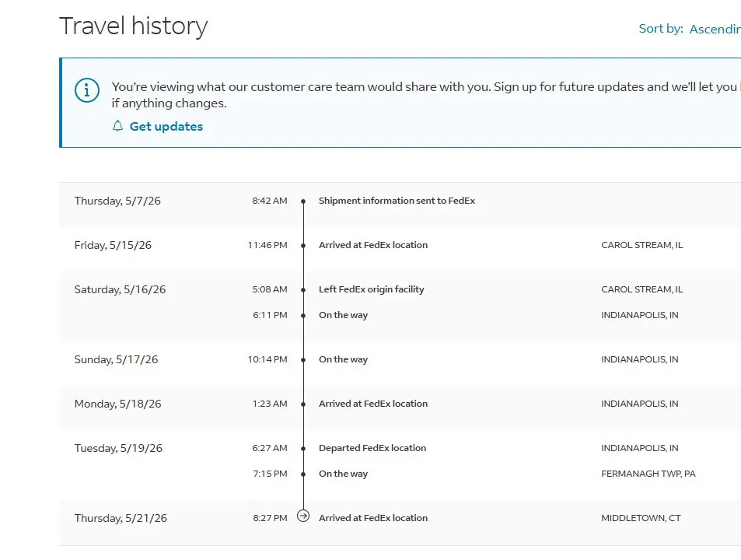Click Arrived at FedEx location at 1:23 AM
Image resolution: width=741 pixels, height=560 pixels.
[373, 404]
